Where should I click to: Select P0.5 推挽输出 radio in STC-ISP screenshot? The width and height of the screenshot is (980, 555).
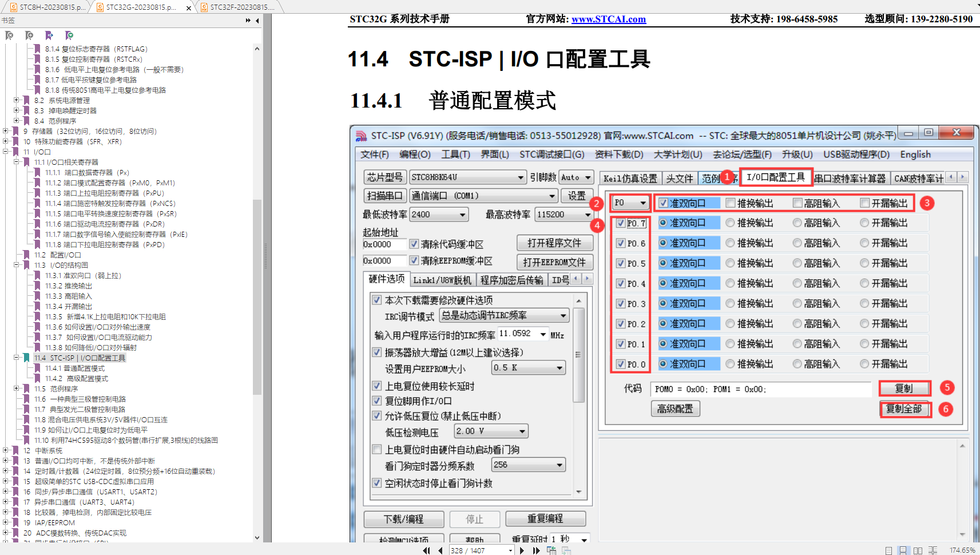(x=730, y=263)
